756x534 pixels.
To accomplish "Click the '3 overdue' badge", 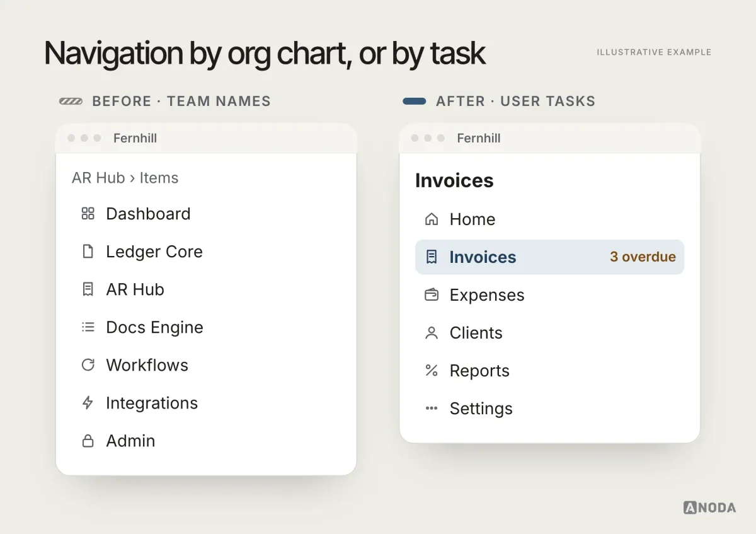I will [x=643, y=257].
